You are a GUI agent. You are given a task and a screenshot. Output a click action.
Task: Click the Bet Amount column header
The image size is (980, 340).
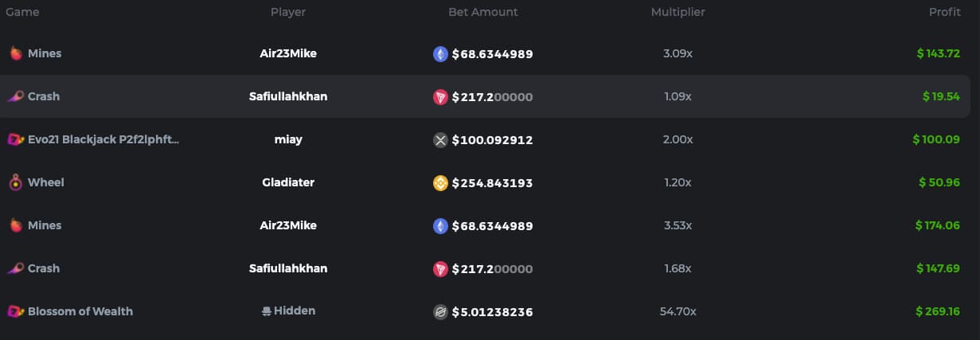(482, 12)
